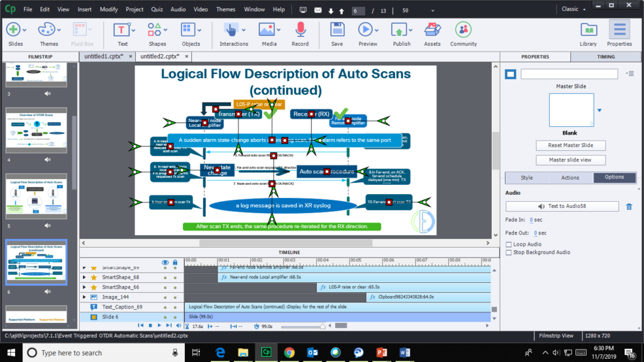Click Reset Master Slide button
Viewport: 644px width, 362px height.
[570, 145]
